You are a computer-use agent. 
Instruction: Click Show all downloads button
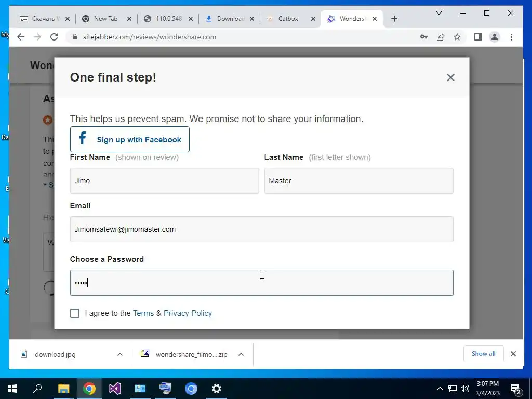484,354
